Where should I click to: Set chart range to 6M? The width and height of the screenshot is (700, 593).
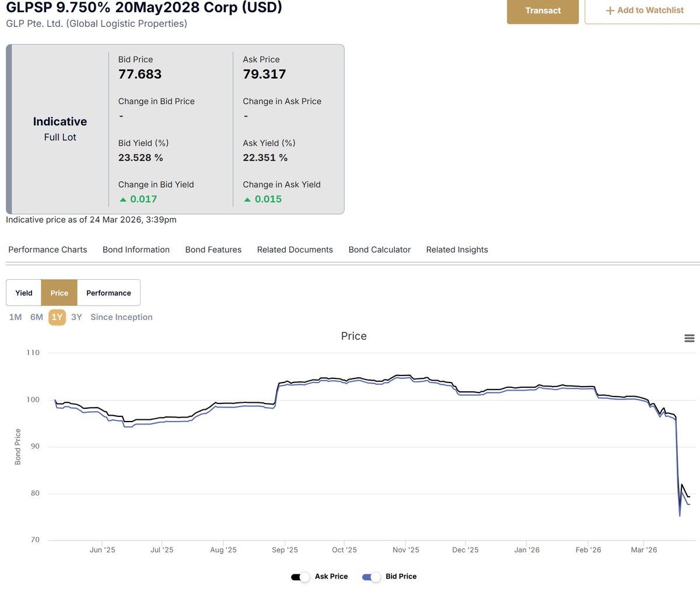37,317
